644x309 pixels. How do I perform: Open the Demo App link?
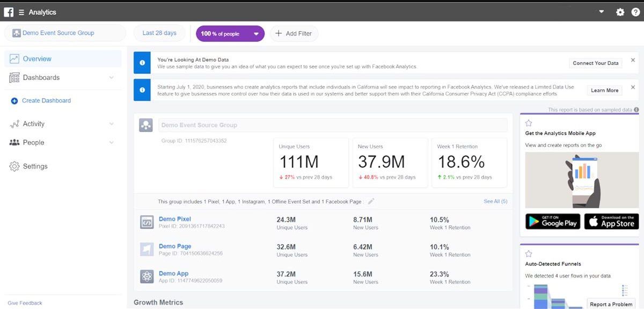[x=173, y=274]
